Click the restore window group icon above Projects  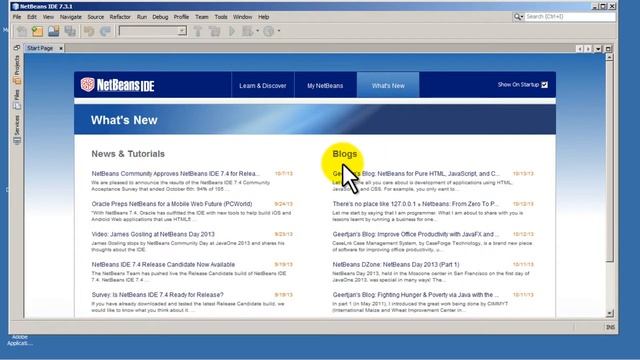click(17, 48)
